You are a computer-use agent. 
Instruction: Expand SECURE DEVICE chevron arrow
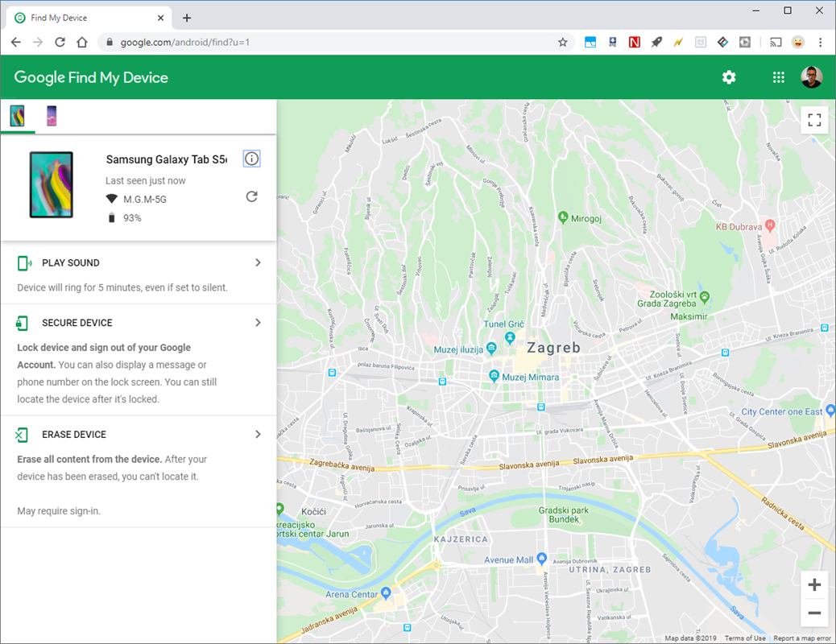[x=258, y=323]
